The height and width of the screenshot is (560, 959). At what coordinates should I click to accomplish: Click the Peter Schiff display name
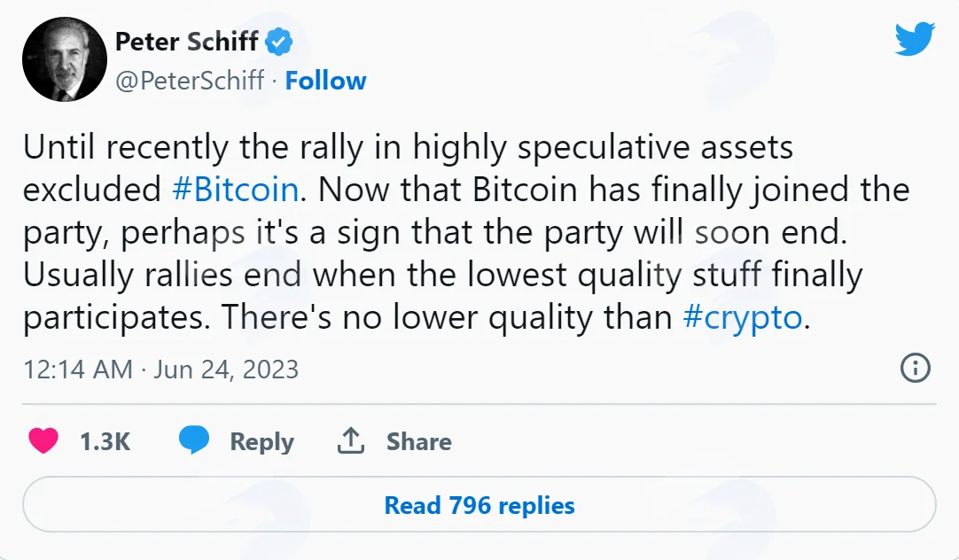(186, 42)
